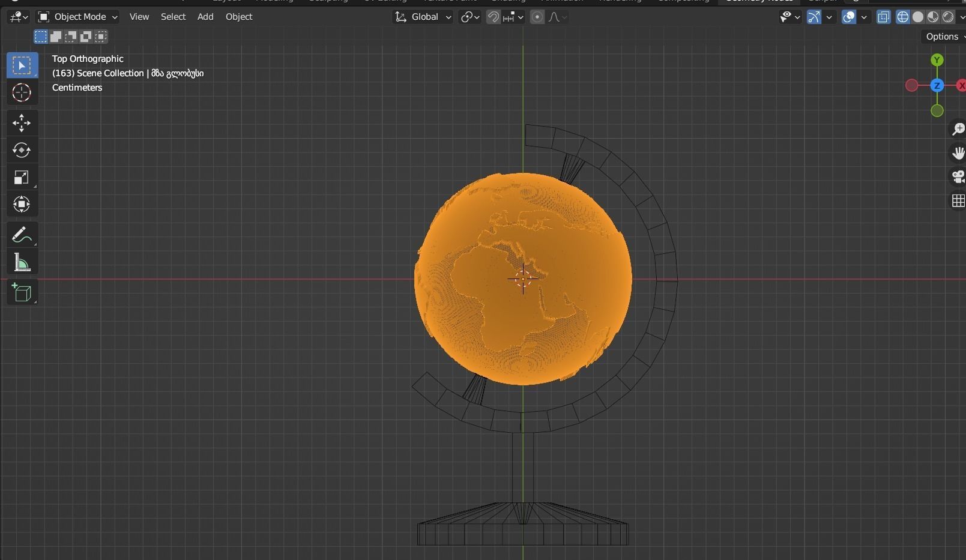
Task: Select the Annotate tool
Action: point(22,234)
